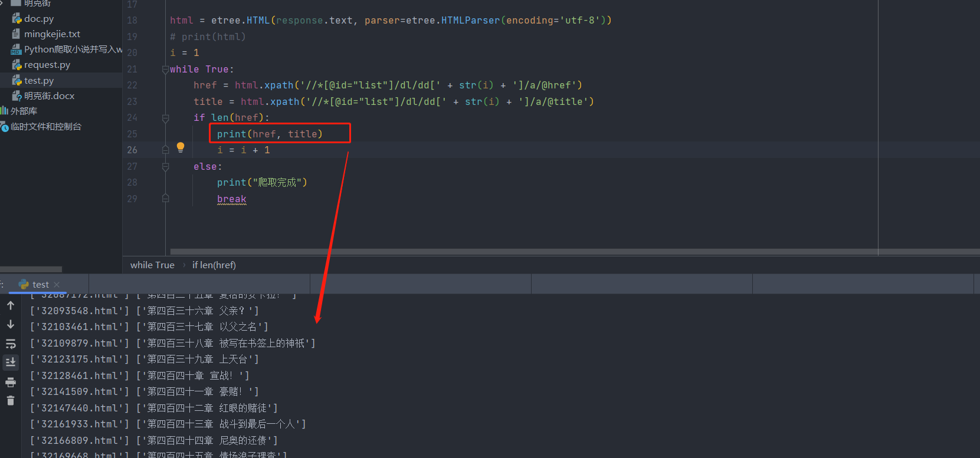Screen dimensions: 980x458
Task: Clear console with trash icon
Action: pos(11,401)
